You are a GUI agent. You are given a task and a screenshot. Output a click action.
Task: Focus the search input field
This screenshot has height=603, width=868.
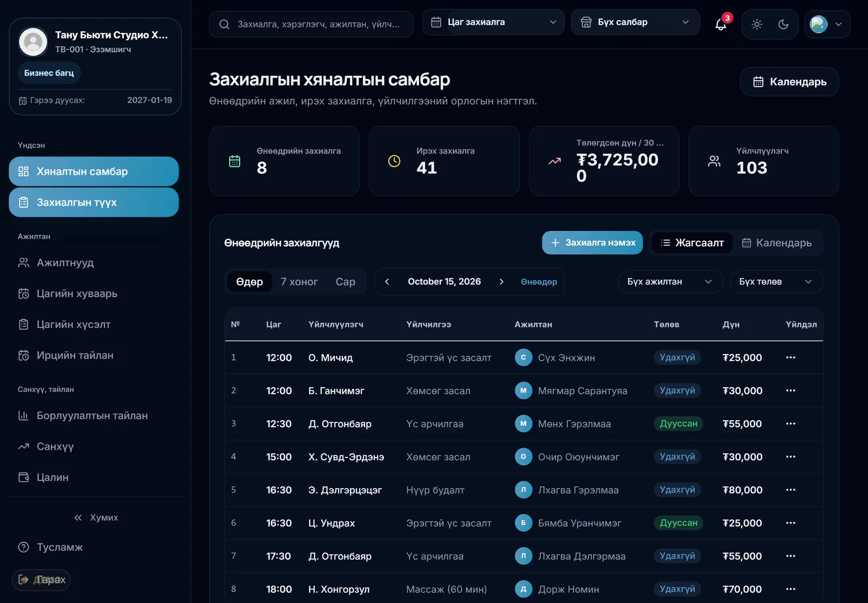click(x=311, y=24)
